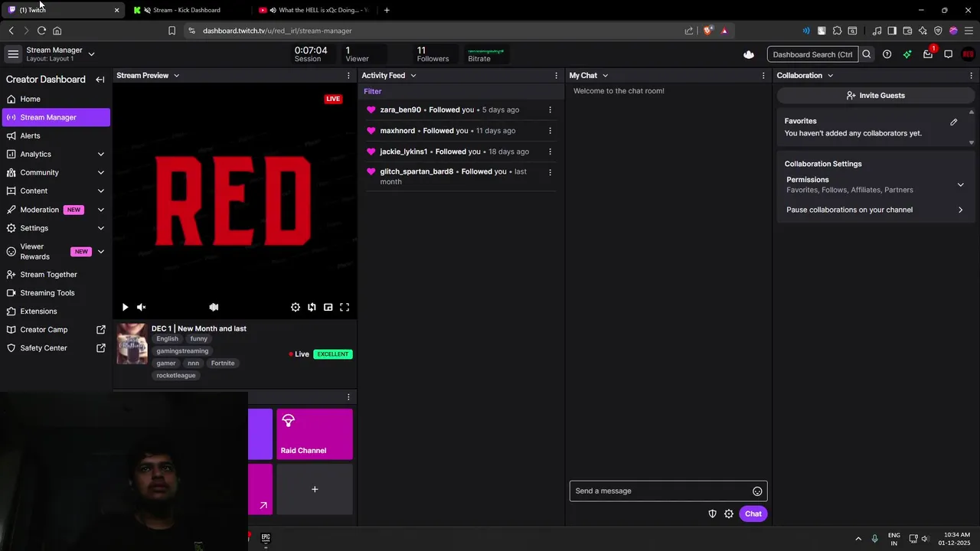Open the help question mark icon
Screen dimensions: 980x551
(x=887, y=54)
